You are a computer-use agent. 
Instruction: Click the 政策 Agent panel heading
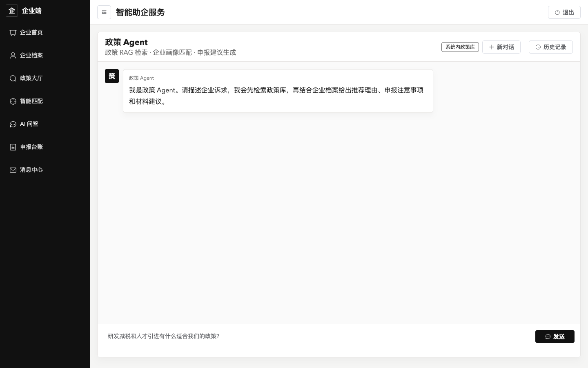click(x=126, y=42)
